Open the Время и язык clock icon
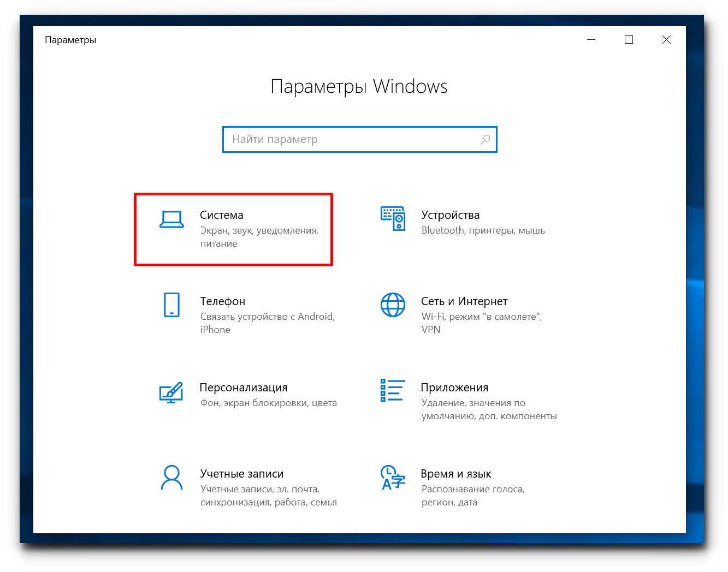 (393, 477)
